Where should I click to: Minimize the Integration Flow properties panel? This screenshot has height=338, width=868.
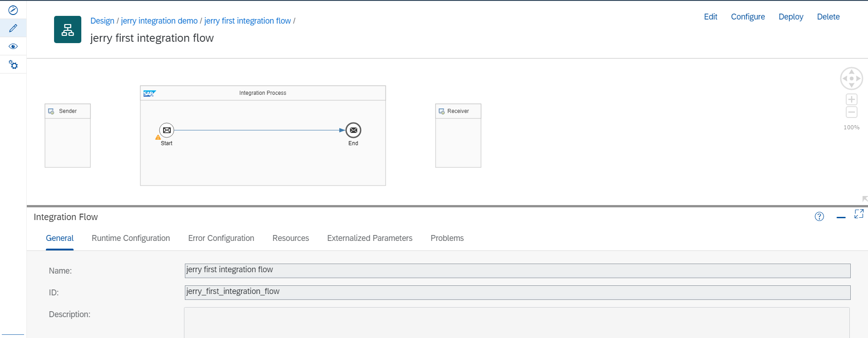[841, 217]
